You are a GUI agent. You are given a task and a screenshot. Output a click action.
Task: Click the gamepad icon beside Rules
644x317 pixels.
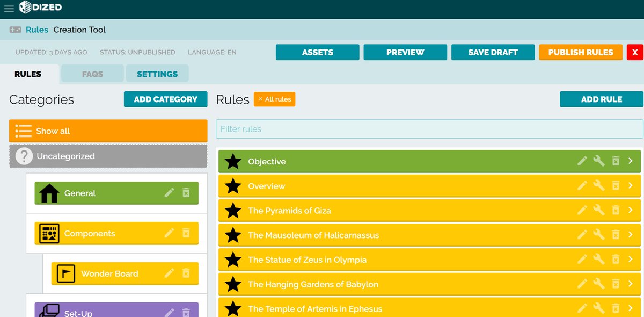15,30
